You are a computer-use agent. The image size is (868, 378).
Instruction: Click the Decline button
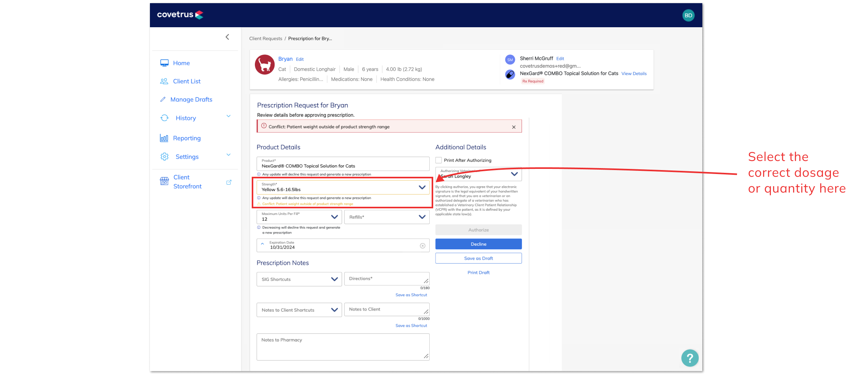coord(478,244)
